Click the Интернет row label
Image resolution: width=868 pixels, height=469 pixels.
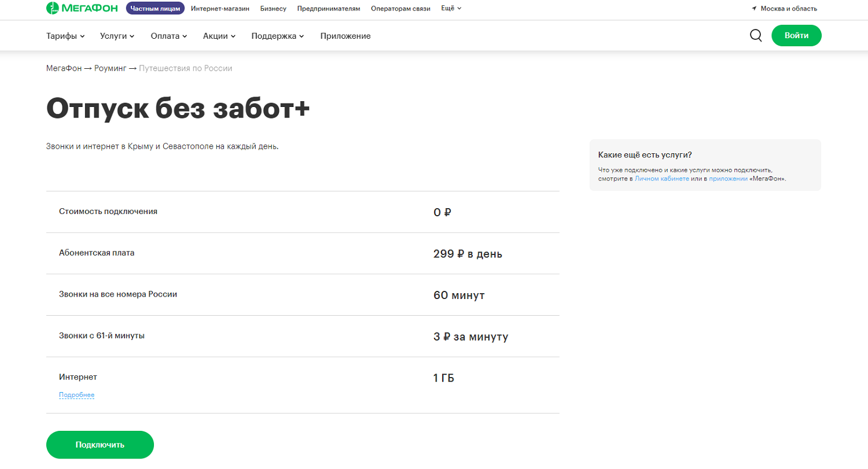(x=78, y=376)
